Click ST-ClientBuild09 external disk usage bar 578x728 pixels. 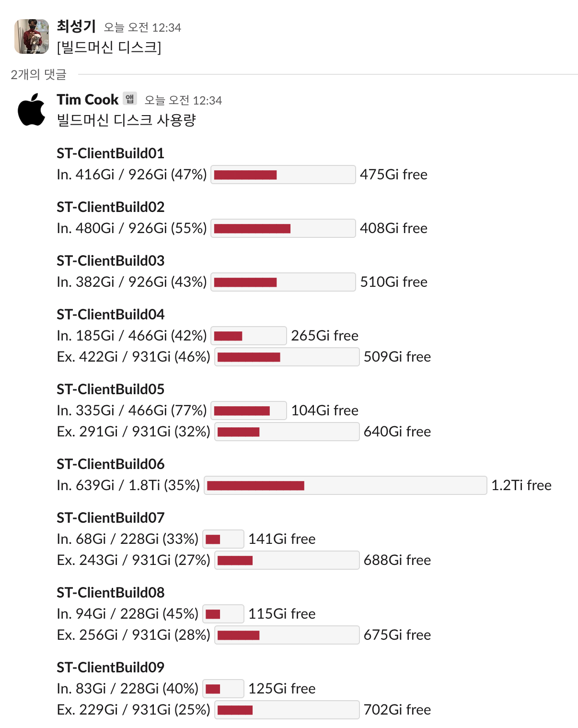287,710
